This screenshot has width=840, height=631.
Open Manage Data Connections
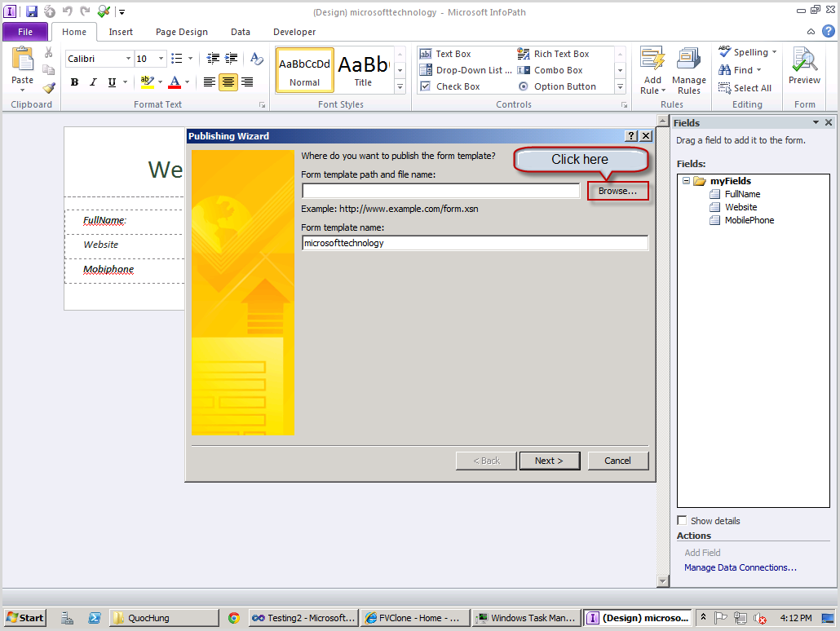pos(740,567)
